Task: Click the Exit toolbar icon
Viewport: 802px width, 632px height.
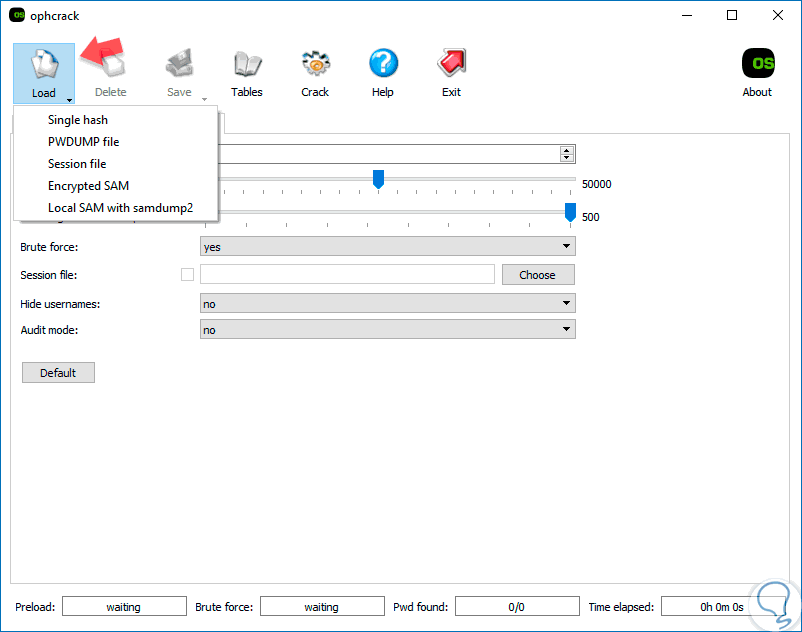Action: coord(451,63)
